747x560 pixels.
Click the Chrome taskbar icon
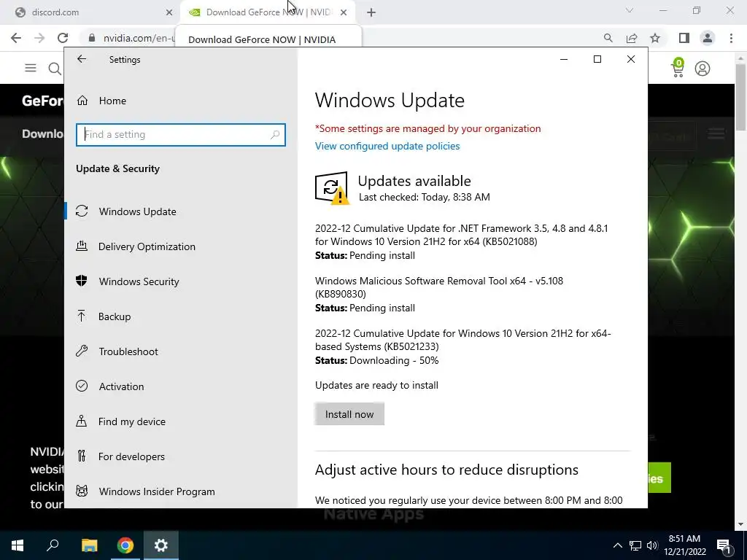[x=125, y=545]
